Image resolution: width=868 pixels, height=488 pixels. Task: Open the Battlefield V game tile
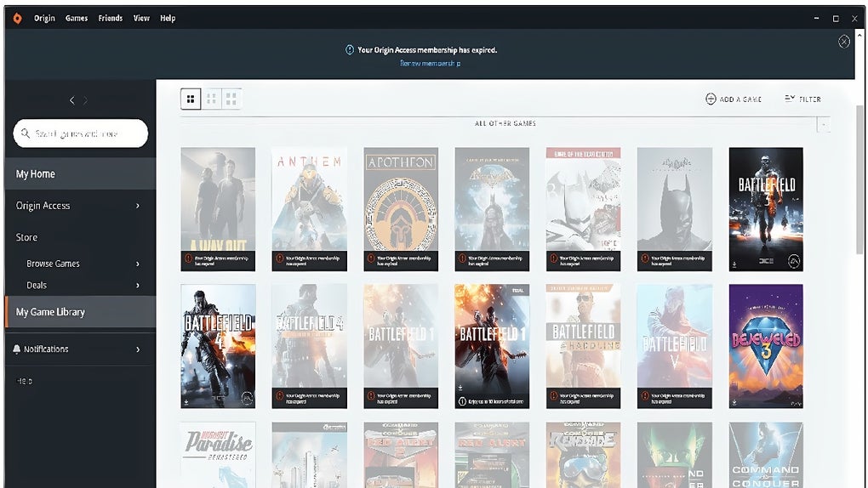click(x=675, y=346)
